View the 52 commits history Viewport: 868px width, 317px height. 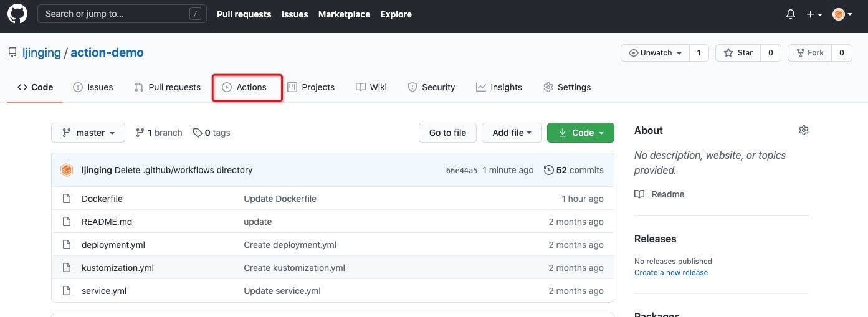pyautogui.click(x=574, y=170)
